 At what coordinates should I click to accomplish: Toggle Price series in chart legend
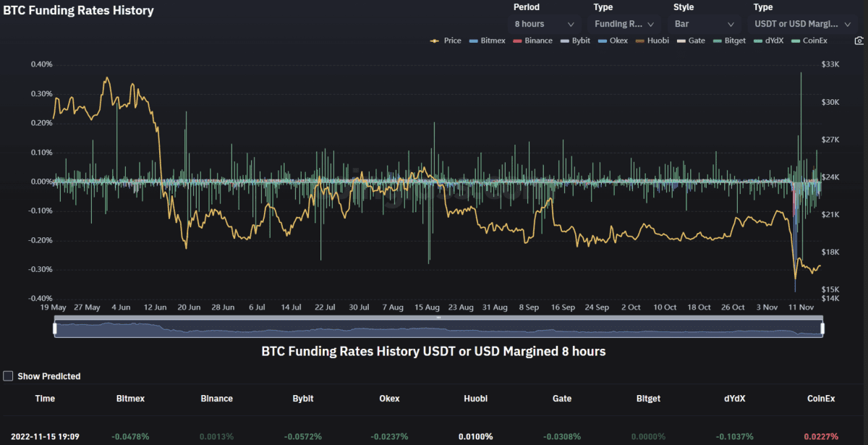pyautogui.click(x=446, y=41)
